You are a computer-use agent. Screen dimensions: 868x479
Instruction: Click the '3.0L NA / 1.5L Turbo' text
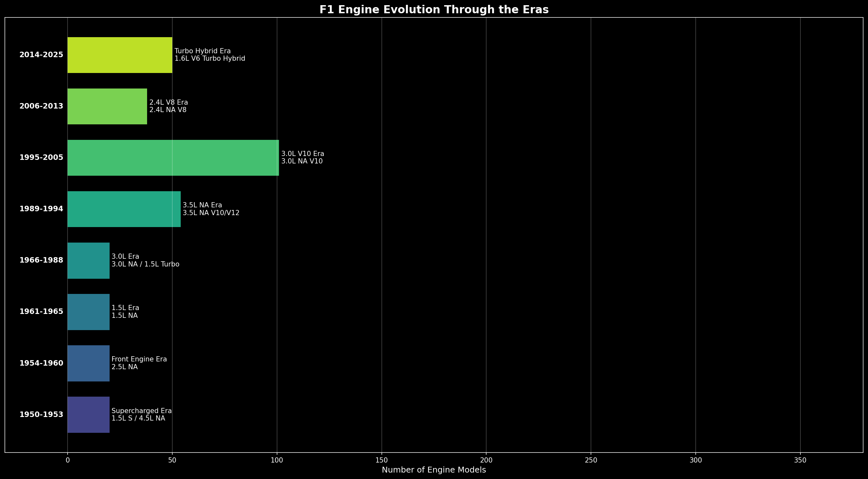click(145, 264)
